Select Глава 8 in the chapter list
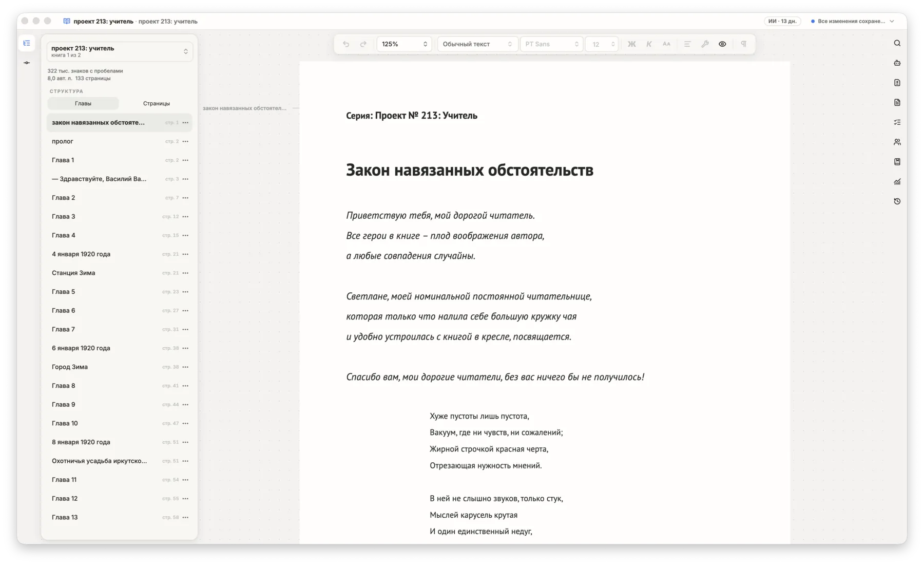 click(120, 386)
